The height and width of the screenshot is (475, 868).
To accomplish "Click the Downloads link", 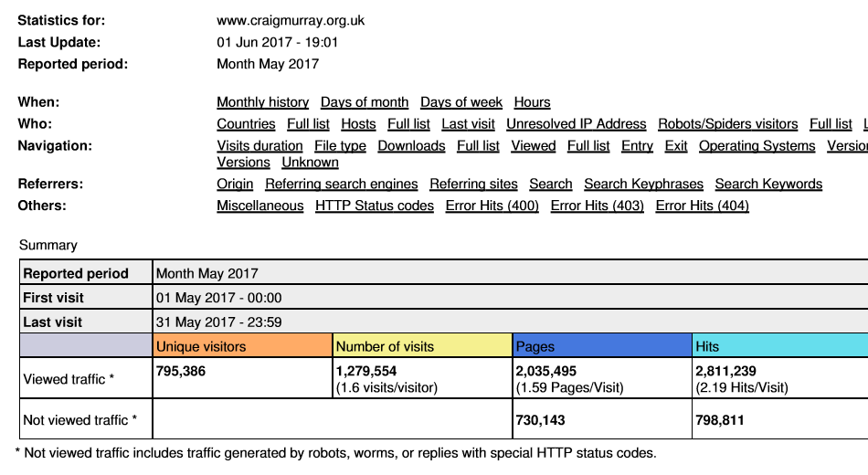I will (x=411, y=146).
